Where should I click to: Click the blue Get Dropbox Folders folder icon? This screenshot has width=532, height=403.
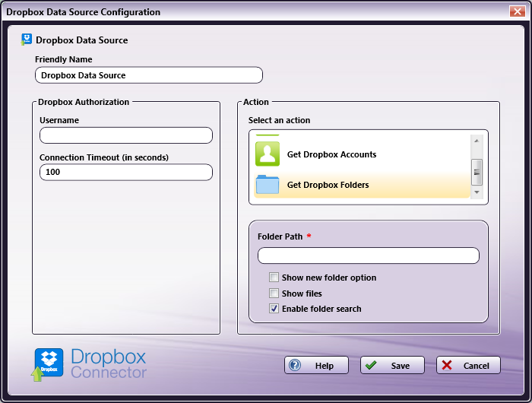tap(268, 185)
